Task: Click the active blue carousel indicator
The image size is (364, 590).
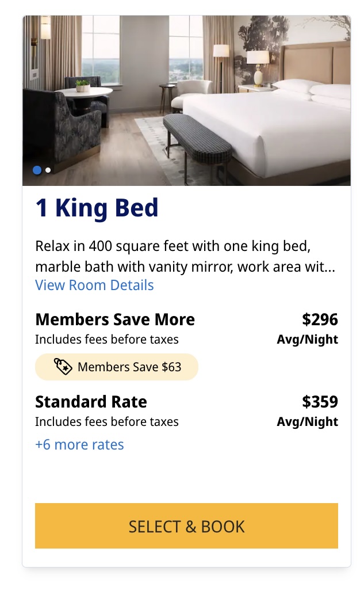Action: tap(36, 170)
